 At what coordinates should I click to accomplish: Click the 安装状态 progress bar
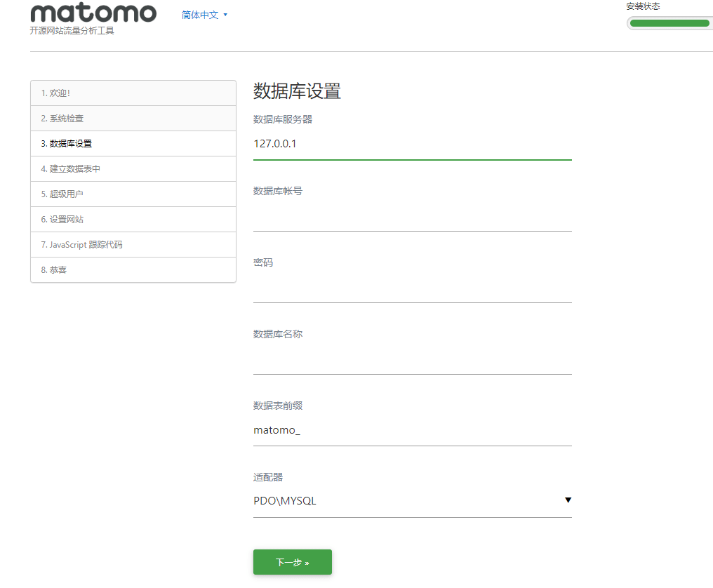(x=669, y=23)
